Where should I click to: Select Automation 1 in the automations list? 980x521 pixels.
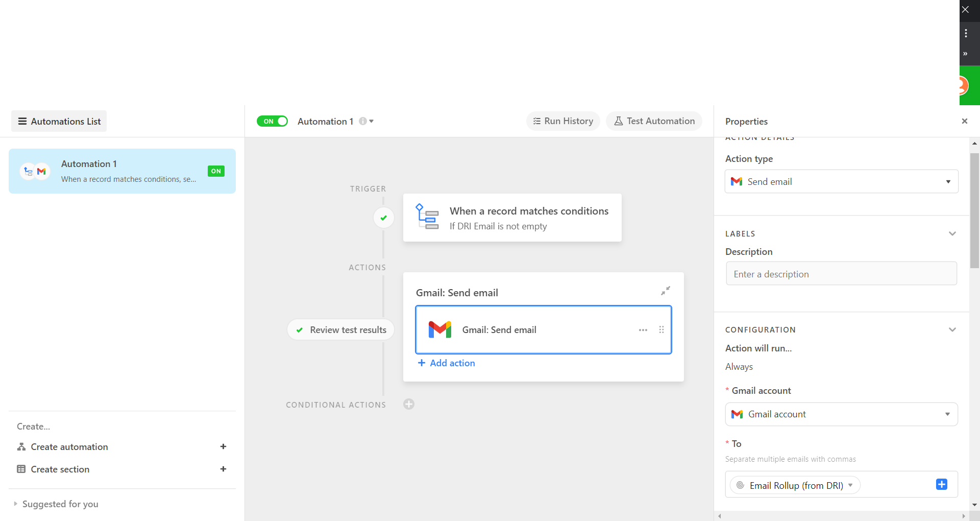click(x=122, y=171)
